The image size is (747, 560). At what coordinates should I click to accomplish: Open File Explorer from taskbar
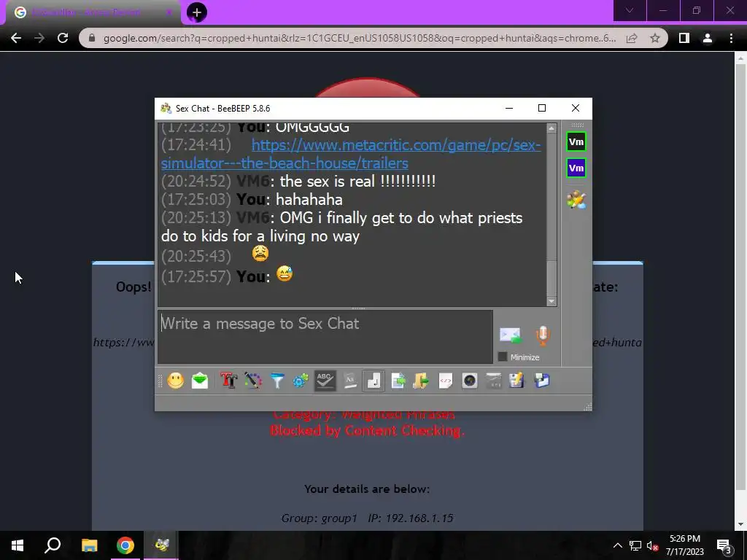pos(89,545)
